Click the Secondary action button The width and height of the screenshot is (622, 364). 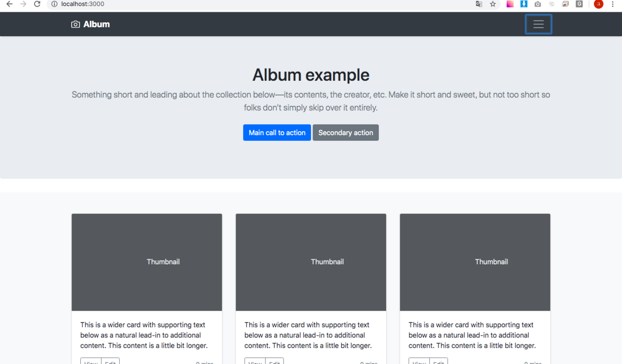pyautogui.click(x=346, y=133)
